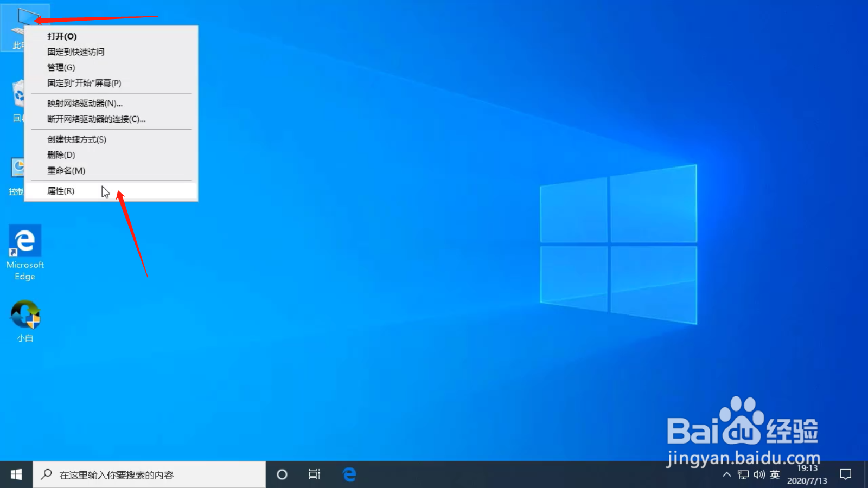Viewport: 868px width, 488px height.
Task: Click the Show desktop sliver button
Action: click(866, 474)
